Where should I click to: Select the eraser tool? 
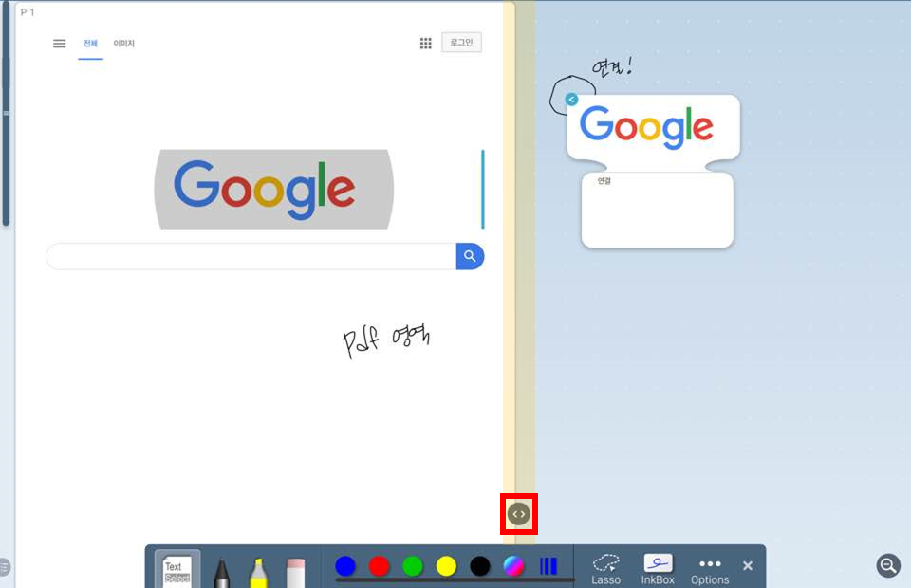pos(295,572)
